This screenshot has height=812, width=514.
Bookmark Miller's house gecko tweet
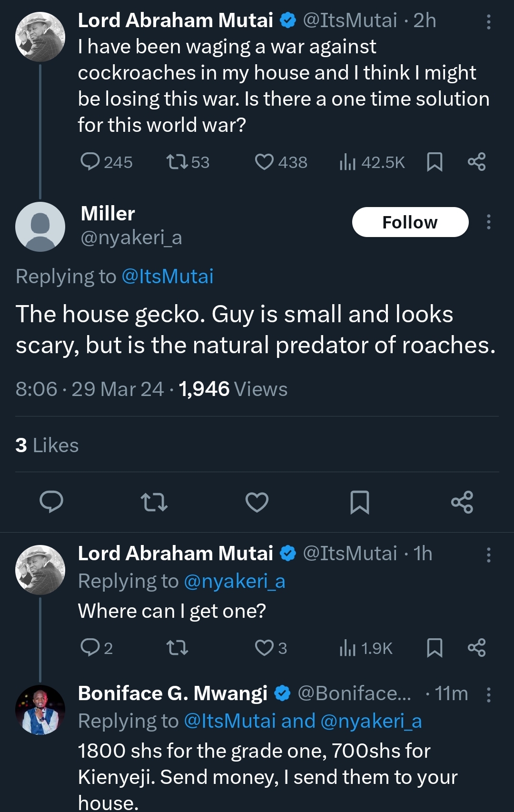point(359,502)
